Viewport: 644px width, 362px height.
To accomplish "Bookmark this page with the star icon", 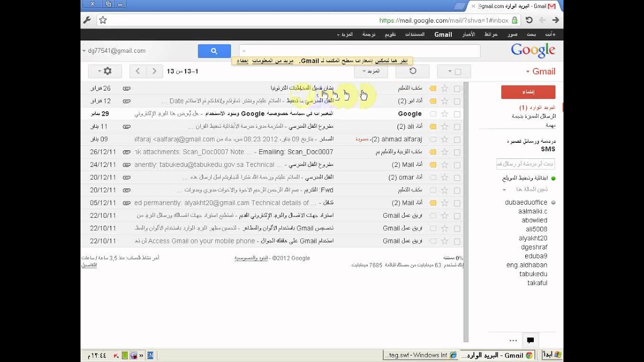I will pyautogui.click(x=103, y=20).
